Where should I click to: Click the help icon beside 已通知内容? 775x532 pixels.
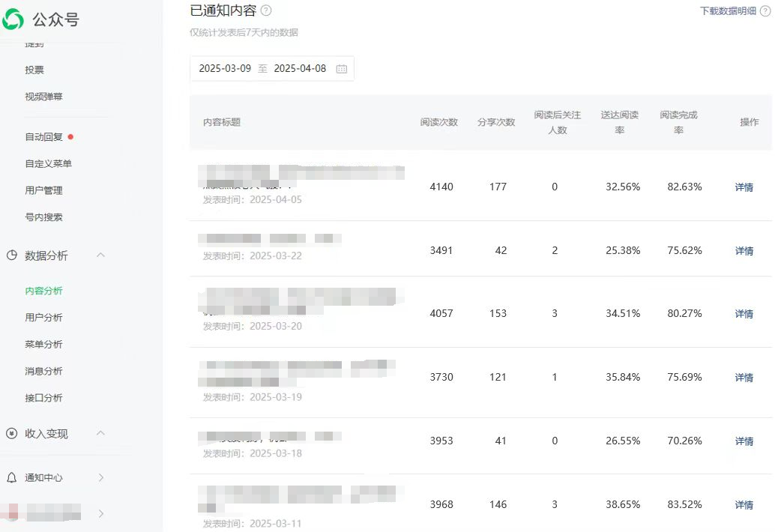(266, 10)
